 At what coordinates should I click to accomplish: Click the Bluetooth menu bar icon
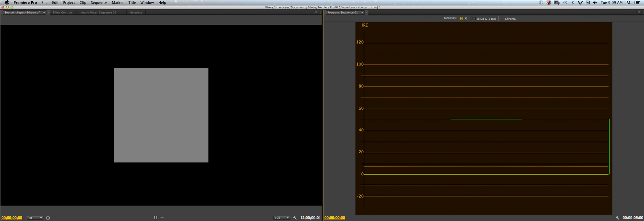point(573,3)
